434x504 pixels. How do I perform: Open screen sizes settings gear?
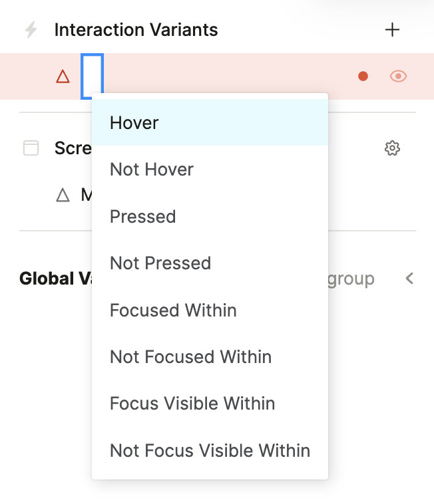click(x=393, y=148)
